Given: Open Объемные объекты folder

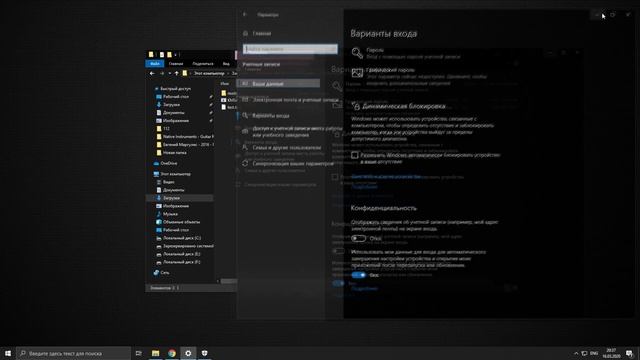Looking at the screenshot, I should coord(181,222).
